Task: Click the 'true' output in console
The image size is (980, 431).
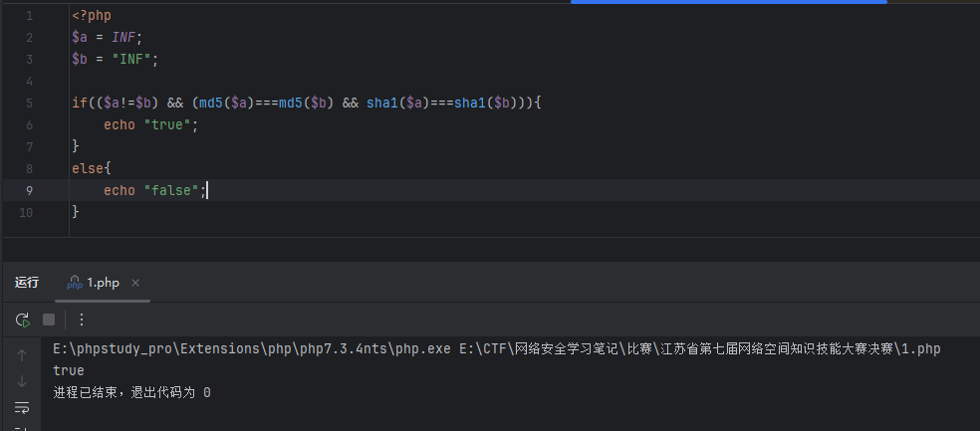Action: coord(69,370)
